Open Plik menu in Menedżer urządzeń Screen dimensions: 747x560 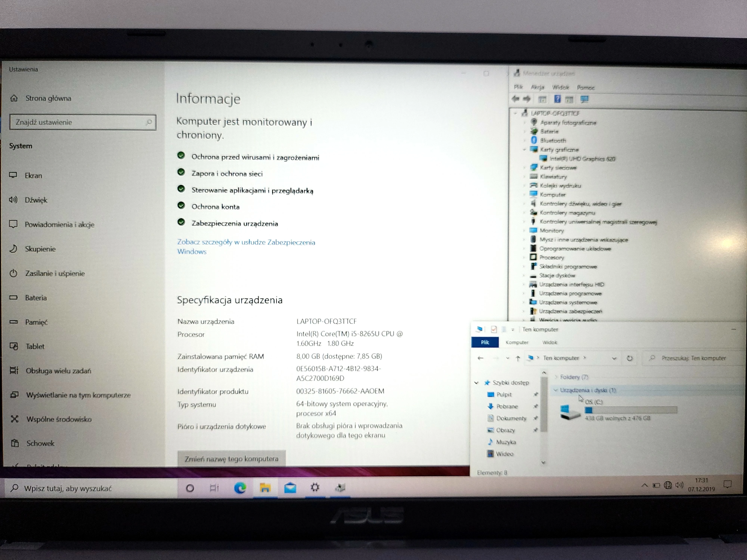point(518,87)
